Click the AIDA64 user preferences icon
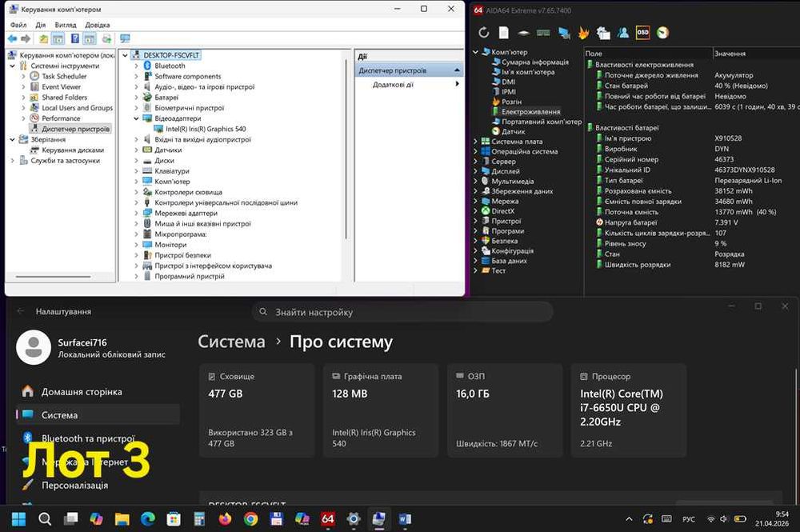 click(623, 33)
